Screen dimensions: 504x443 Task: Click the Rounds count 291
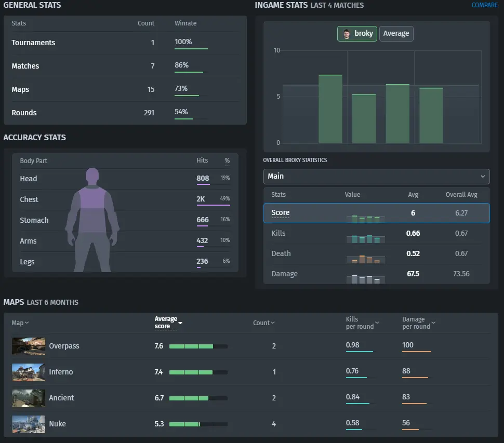coord(149,113)
